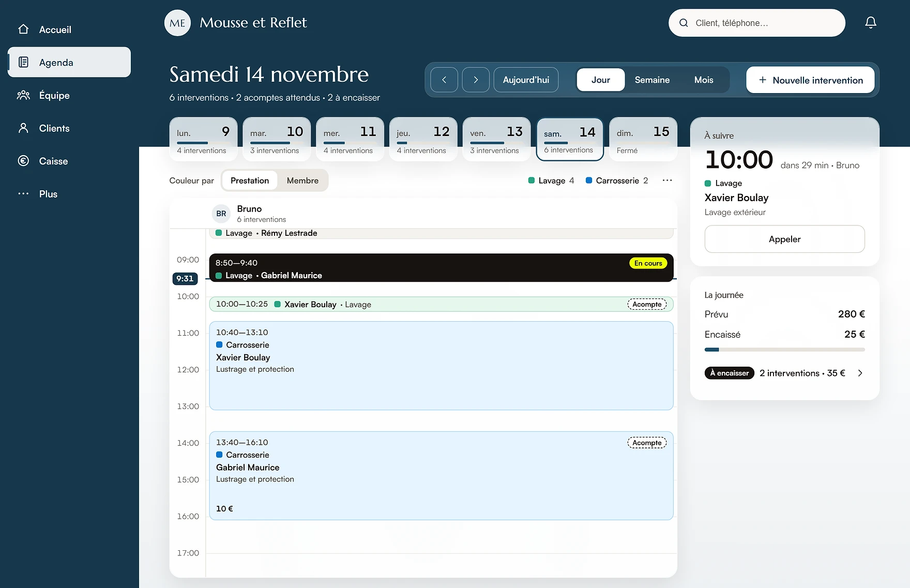Color by Membre toggle
The height and width of the screenshot is (588, 910).
coord(302,180)
